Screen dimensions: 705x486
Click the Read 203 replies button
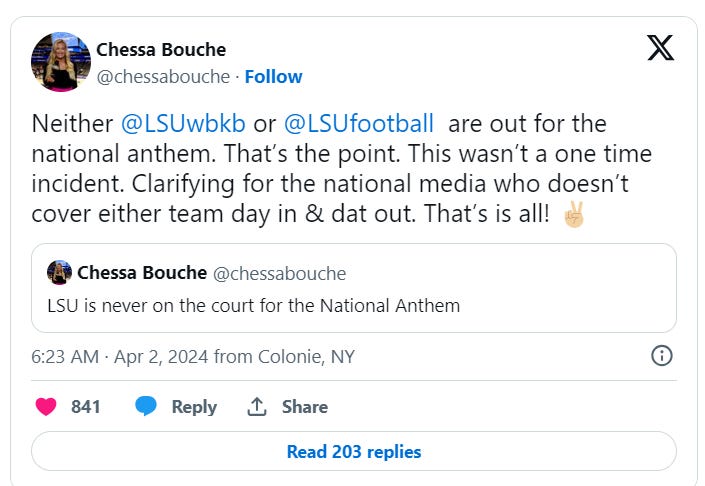click(353, 451)
